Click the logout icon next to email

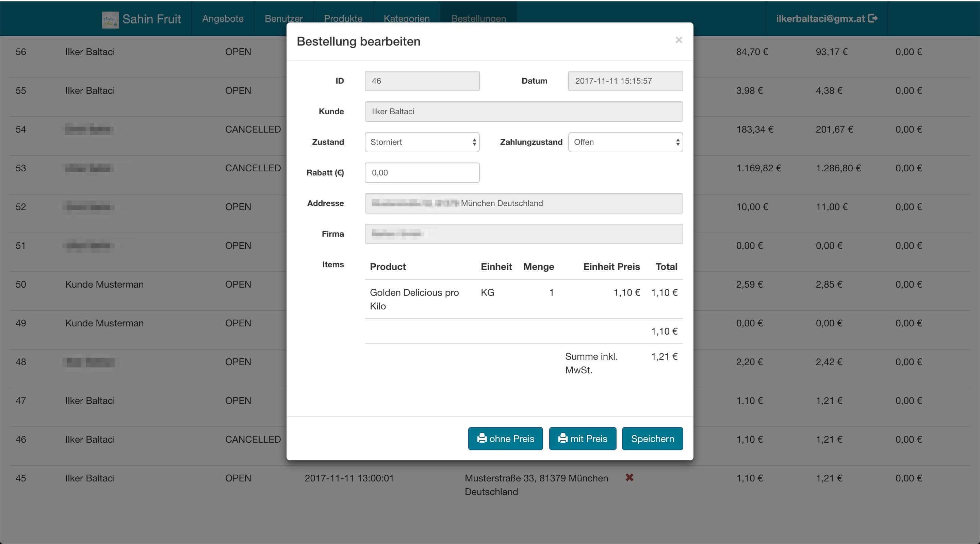873,18
